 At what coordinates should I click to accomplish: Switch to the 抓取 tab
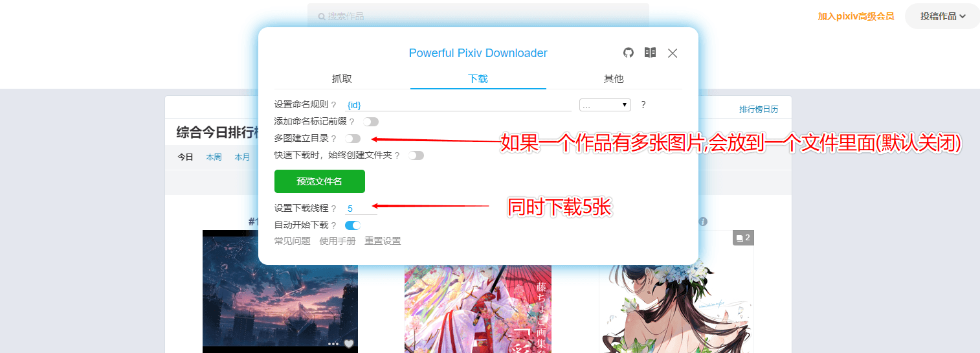pyautogui.click(x=342, y=78)
